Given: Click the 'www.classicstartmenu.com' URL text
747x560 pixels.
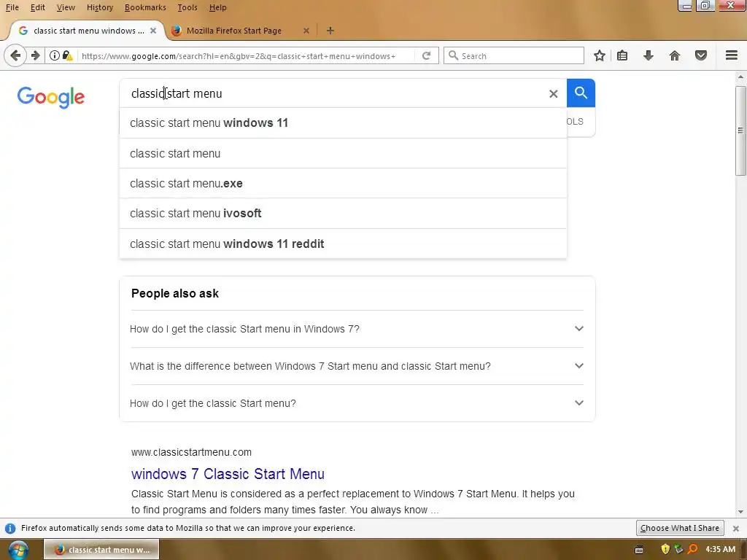Looking at the screenshot, I should point(191,452).
